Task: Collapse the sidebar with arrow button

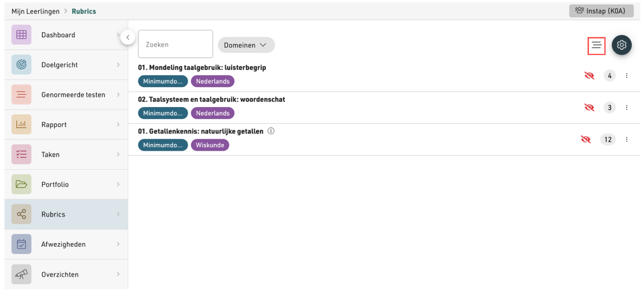Action: (x=127, y=37)
